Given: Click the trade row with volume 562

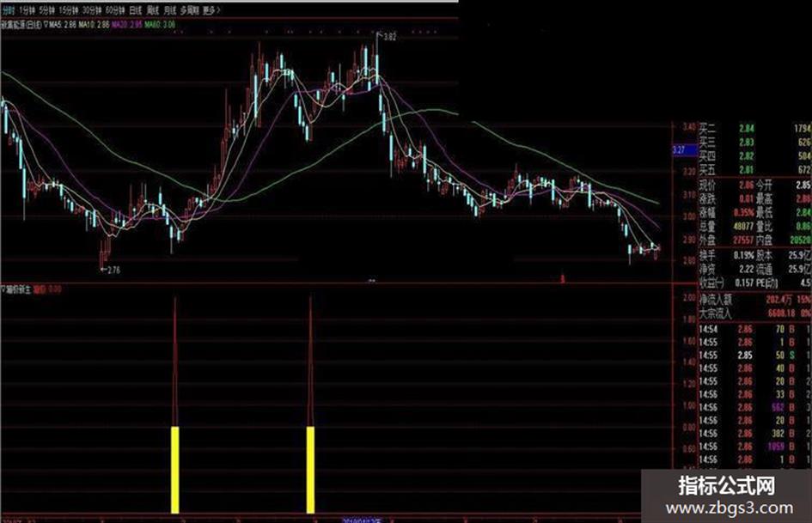Looking at the screenshot, I should coord(754,408).
